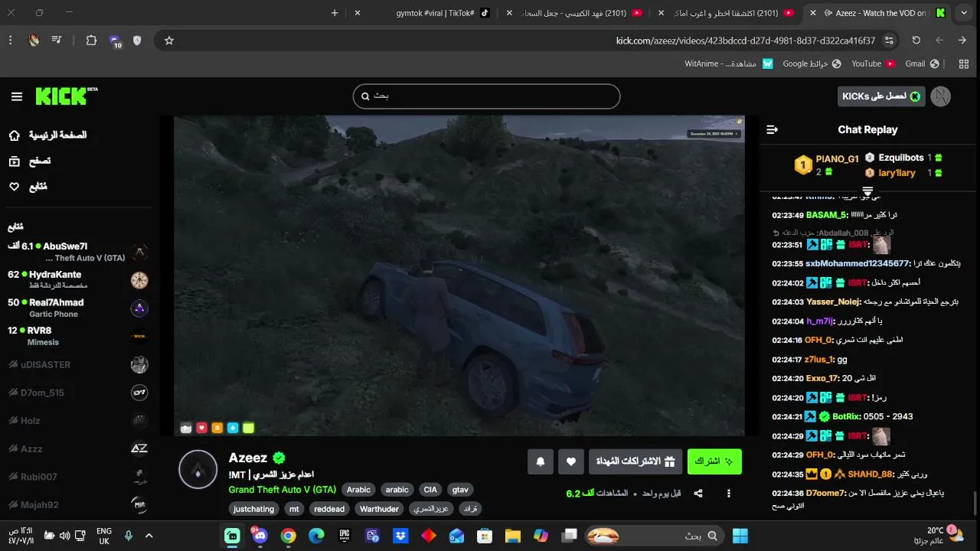Click Holz channel avatar
The height and width of the screenshot is (551, 980).
139,421
